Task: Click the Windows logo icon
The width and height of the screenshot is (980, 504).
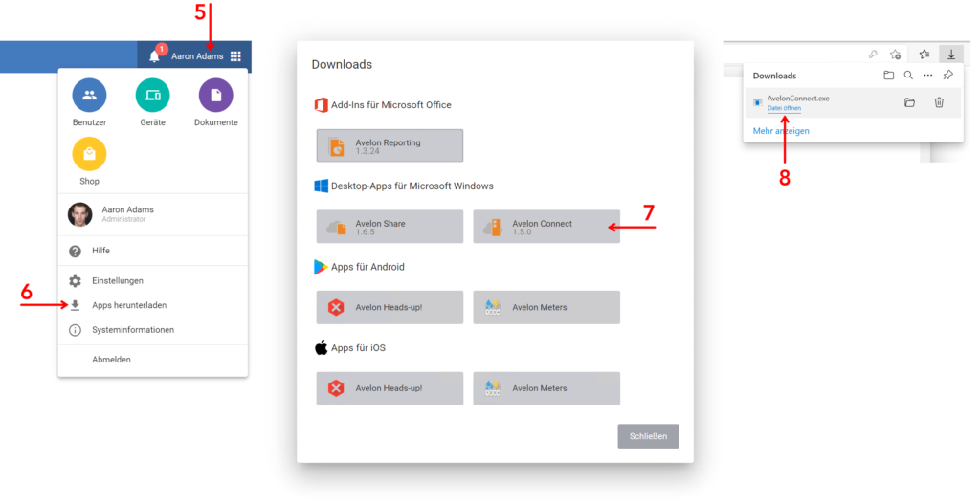Action: point(321,186)
